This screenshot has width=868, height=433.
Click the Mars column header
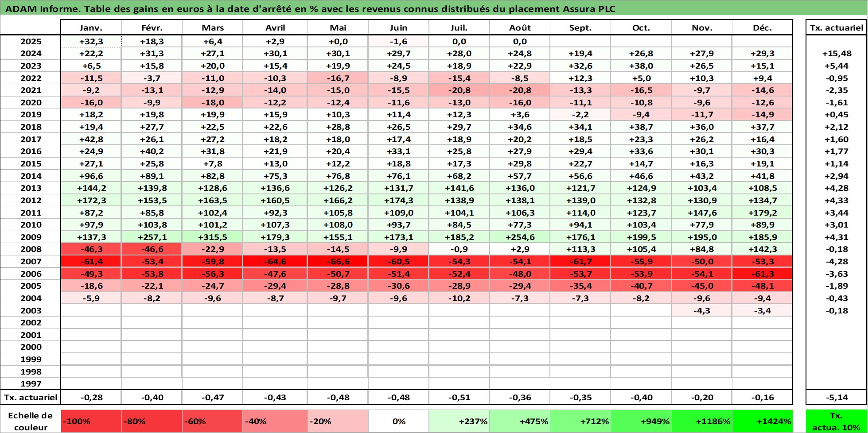click(x=213, y=27)
